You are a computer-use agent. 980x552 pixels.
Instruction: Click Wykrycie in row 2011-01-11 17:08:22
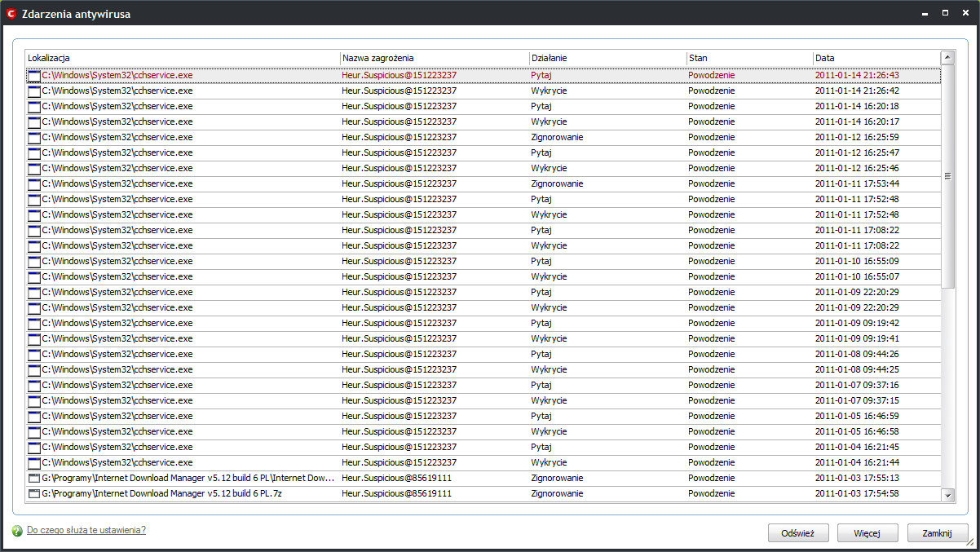[549, 245]
